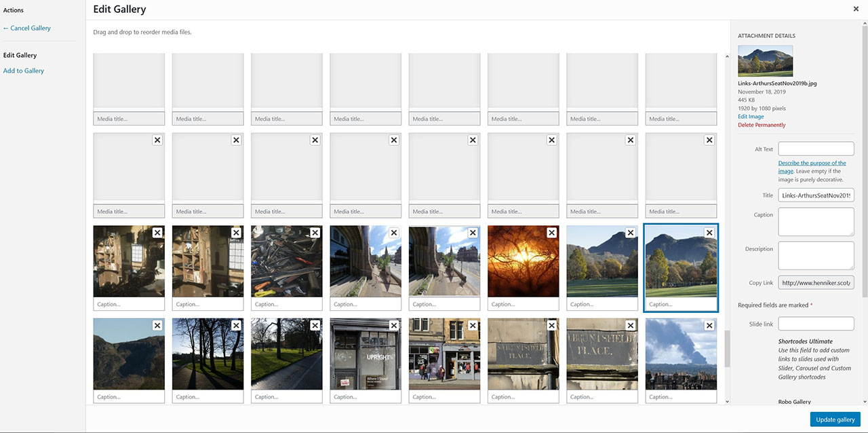Click the file name Links-ArthursSeatNov2019b.jpg
The image size is (868, 433).
777,83
